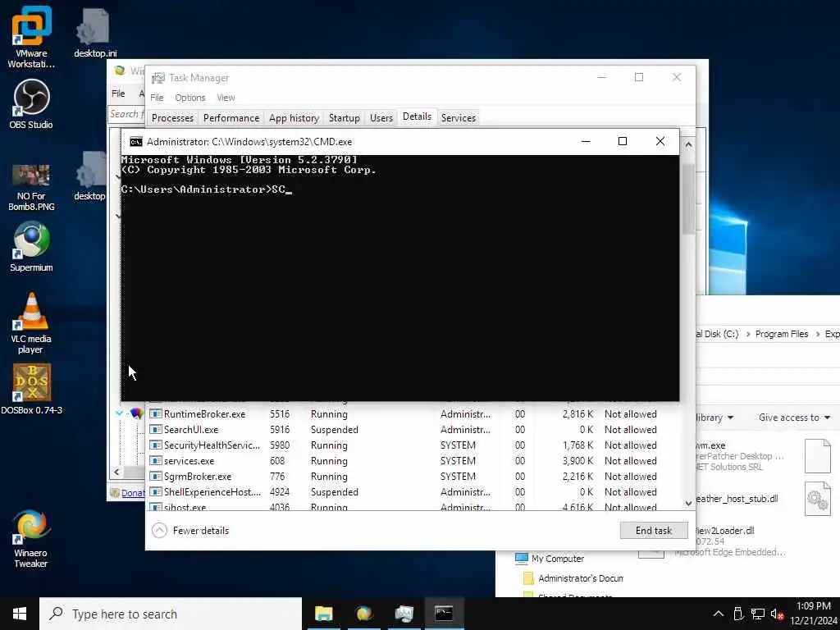This screenshot has width=840, height=630.
Task: Switch to the Services tab
Action: coord(459,118)
